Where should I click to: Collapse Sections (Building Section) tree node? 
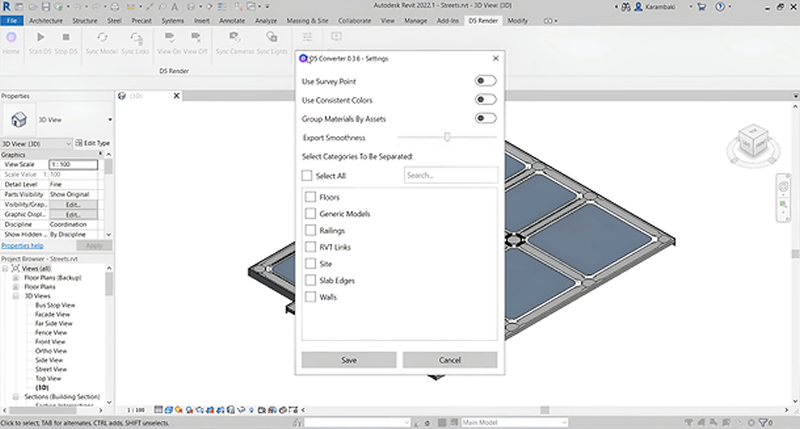[16, 396]
